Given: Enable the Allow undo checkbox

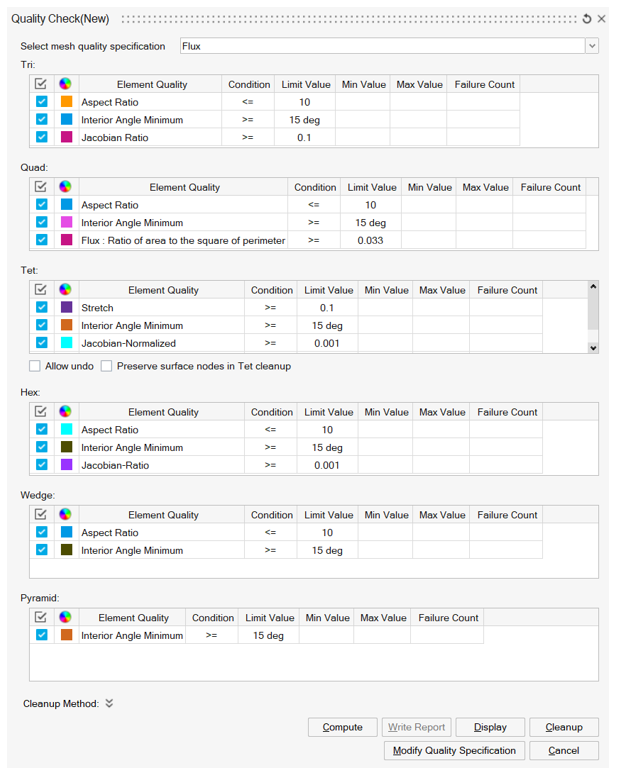Looking at the screenshot, I should [35, 366].
